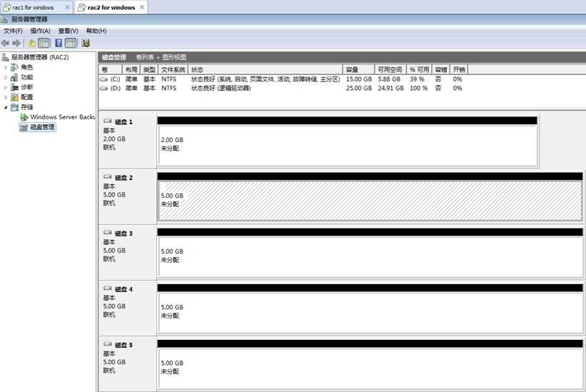Select the 配置 tree node

27,97
